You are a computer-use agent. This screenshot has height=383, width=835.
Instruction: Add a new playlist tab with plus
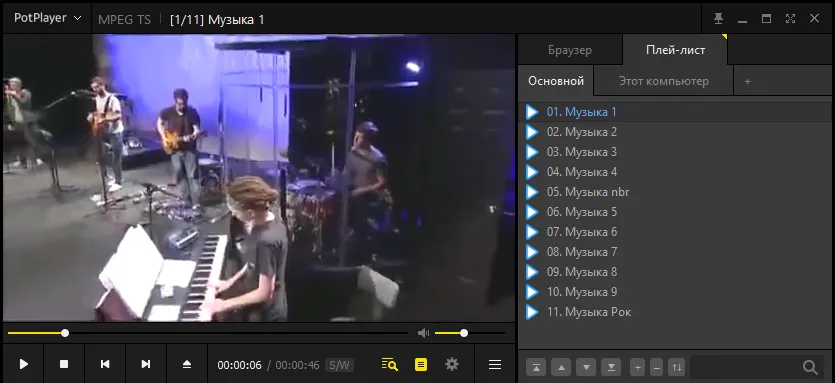(748, 82)
